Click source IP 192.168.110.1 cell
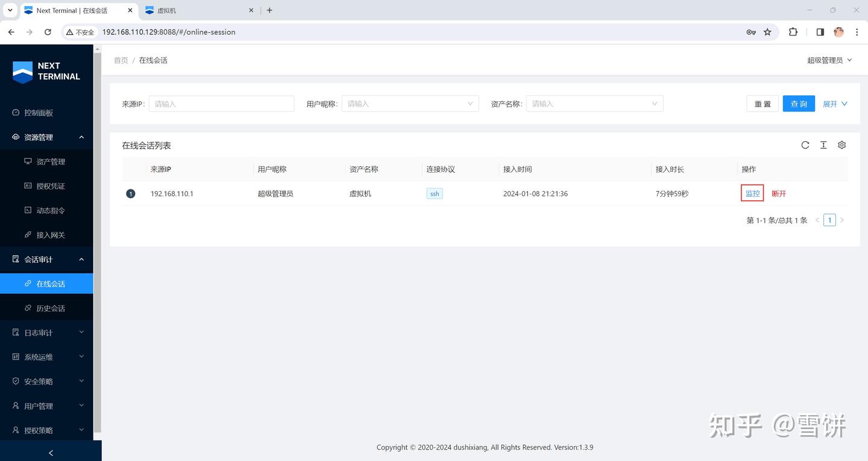 click(x=172, y=194)
